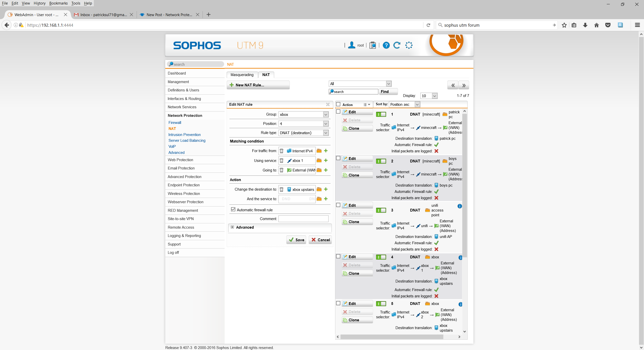Click the rule list vertical scrollbar
Viewport: 644px width, 350px height.
(x=465, y=185)
